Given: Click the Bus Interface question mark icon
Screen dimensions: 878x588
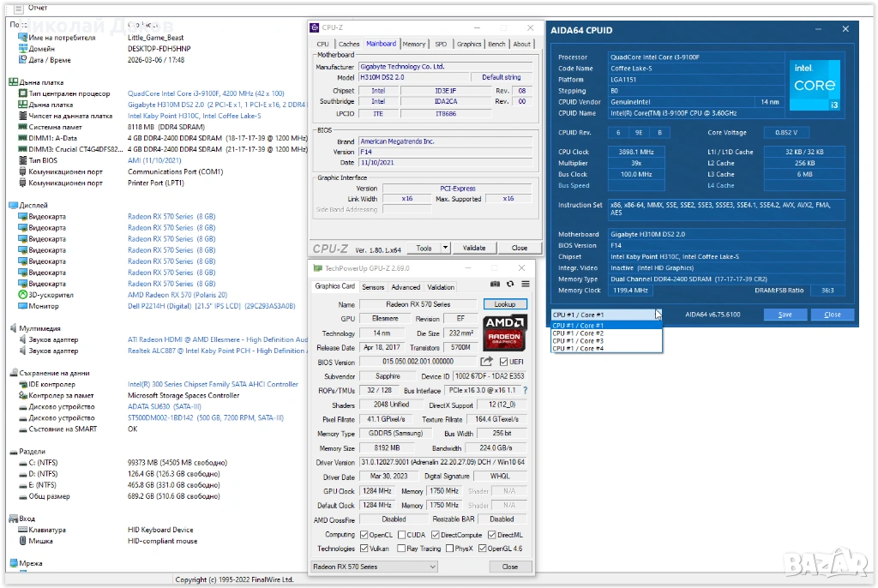Looking at the screenshot, I should pyautogui.click(x=525, y=390).
